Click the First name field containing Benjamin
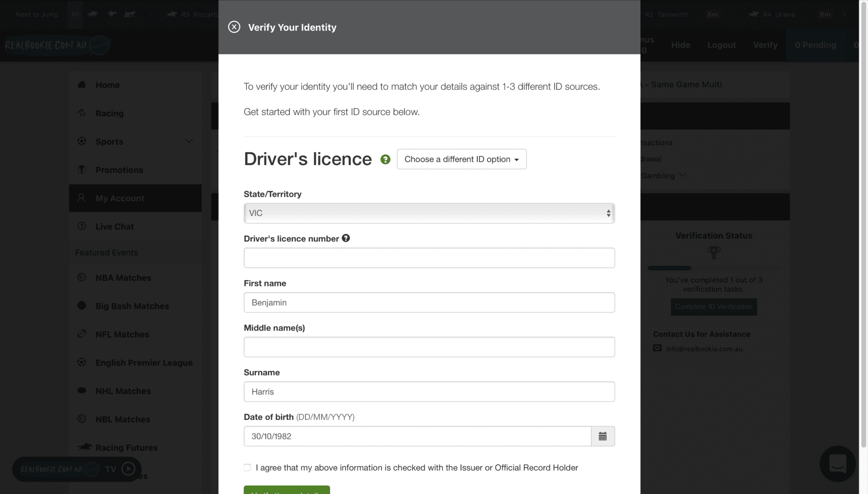Image resolution: width=868 pixels, height=494 pixels. (x=429, y=303)
